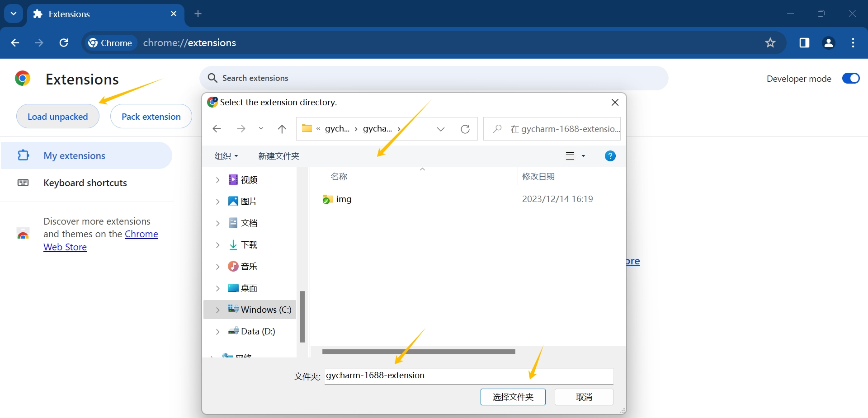Click the 取消 button
868x418 pixels.
pyautogui.click(x=584, y=397)
